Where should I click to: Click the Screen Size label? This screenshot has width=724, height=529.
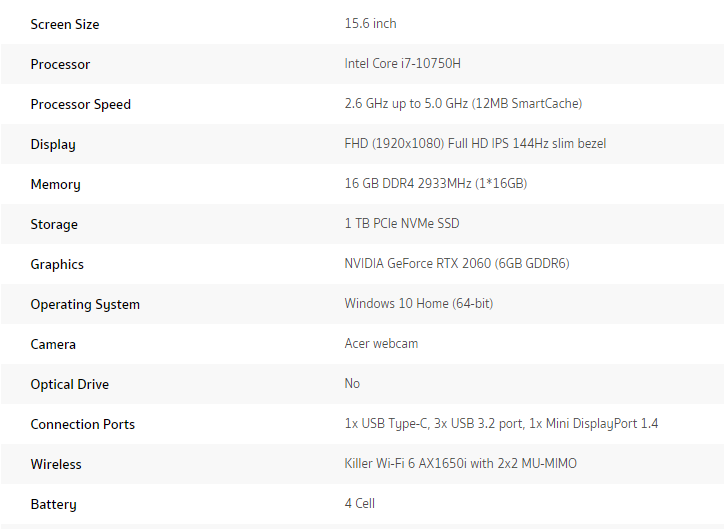65,24
